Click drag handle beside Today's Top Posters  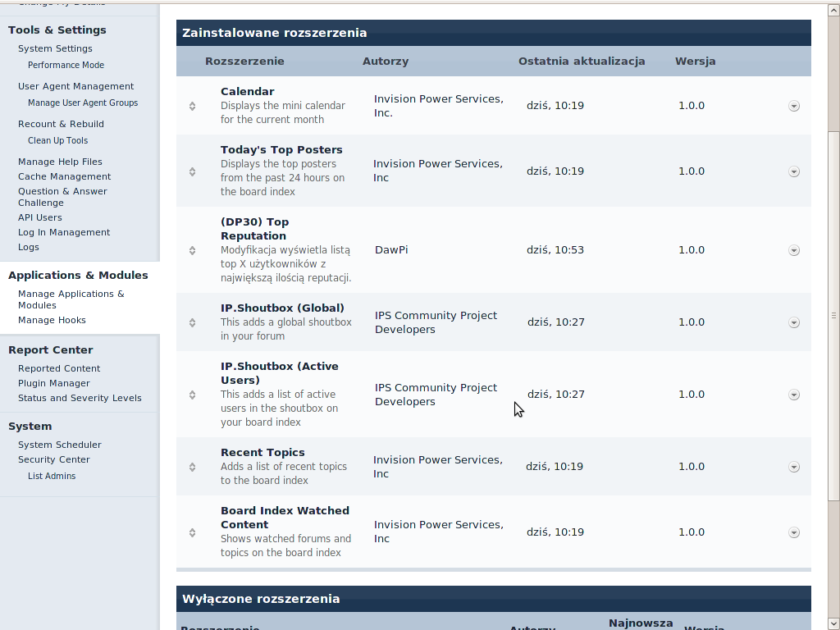(192, 171)
